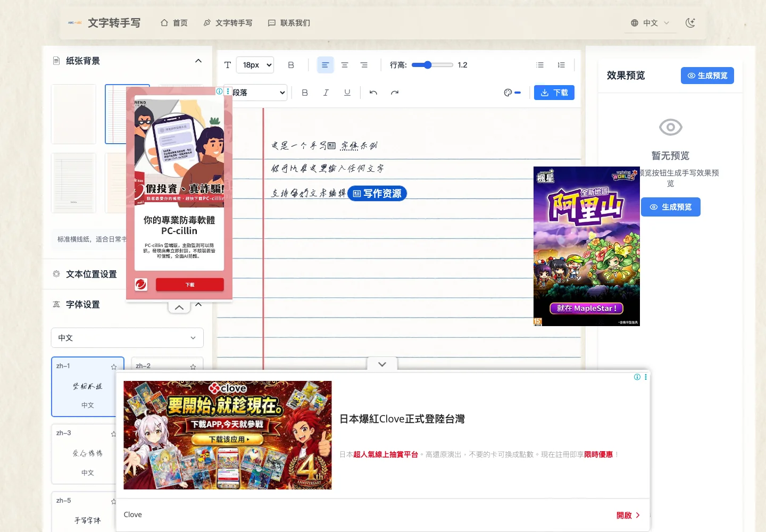This screenshot has height=532, width=766.
Task: Toggle dark mode with the moon icon
Action: coord(690,23)
